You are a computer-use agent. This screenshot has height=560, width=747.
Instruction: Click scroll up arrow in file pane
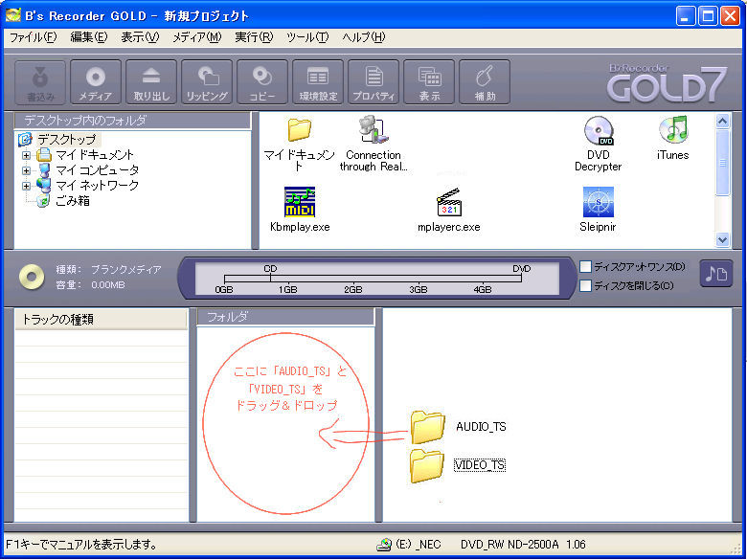pos(723,122)
